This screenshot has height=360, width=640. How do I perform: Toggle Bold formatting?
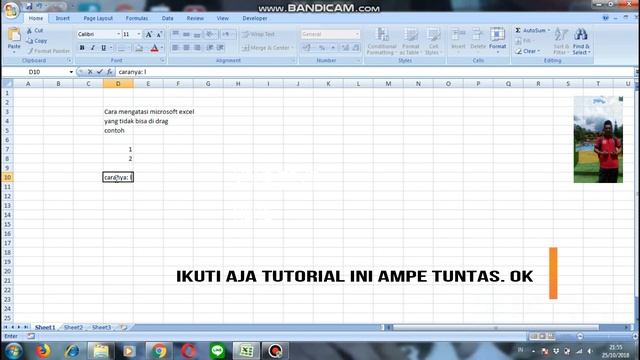pos(82,48)
